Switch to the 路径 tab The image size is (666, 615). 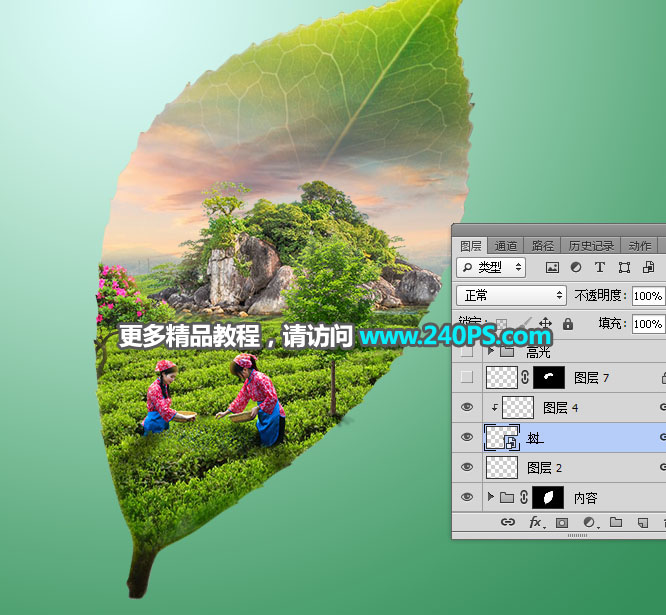pos(542,246)
